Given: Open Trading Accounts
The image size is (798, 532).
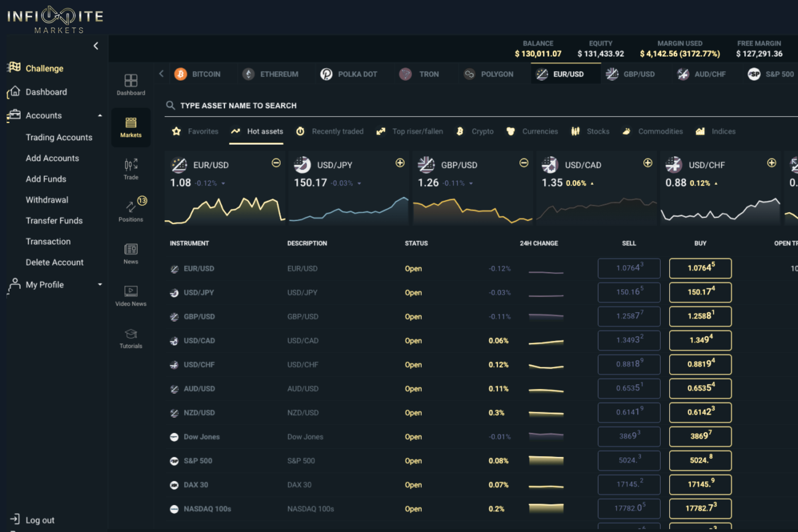Looking at the screenshot, I should click(59, 137).
